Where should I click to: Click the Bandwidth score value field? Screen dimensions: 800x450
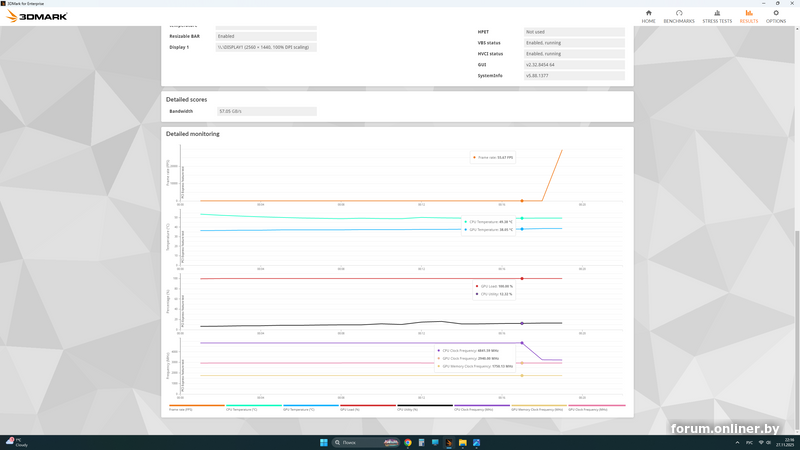tap(267, 111)
